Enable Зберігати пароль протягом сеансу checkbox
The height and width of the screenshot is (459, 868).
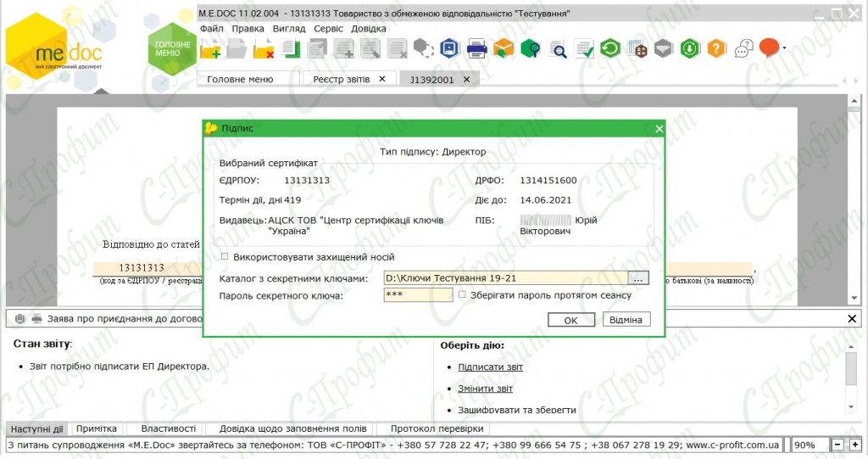[x=462, y=295]
